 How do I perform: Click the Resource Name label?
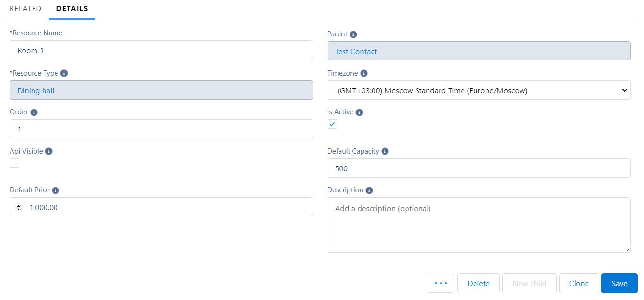click(36, 33)
